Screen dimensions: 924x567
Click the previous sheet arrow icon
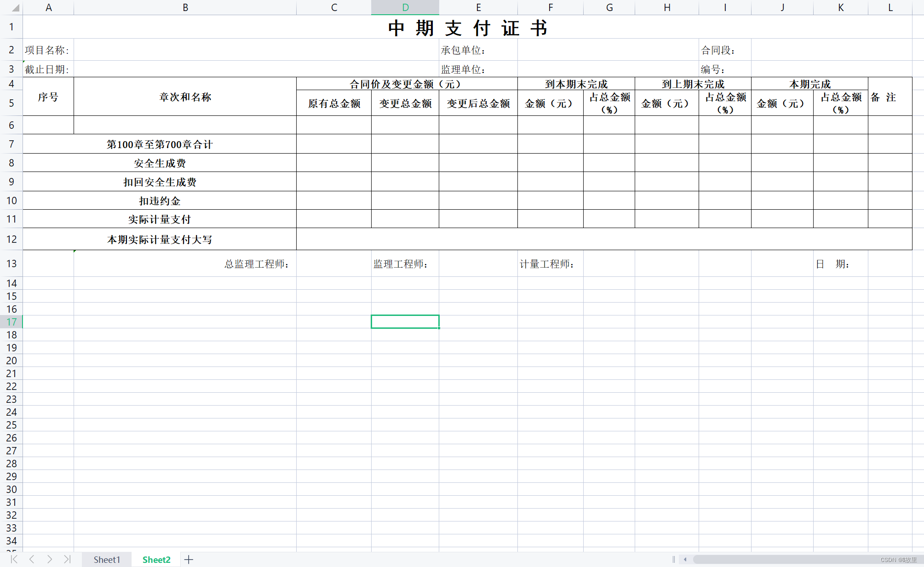(x=31, y=560)
